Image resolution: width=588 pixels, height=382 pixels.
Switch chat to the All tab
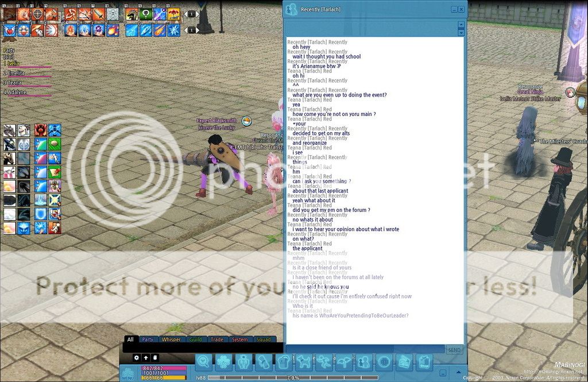[x=130, y=339]
